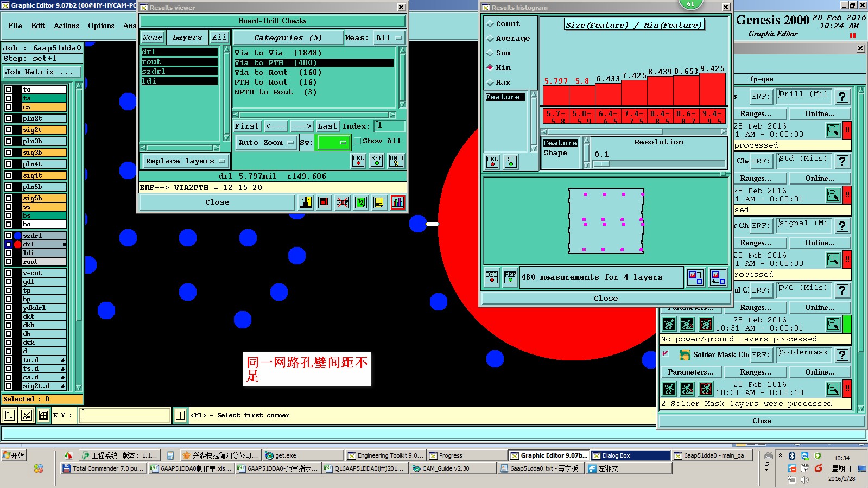Click the DEL icon in Results viewer
Viewport: 868px width, 488px height.
tap(358, 161)
